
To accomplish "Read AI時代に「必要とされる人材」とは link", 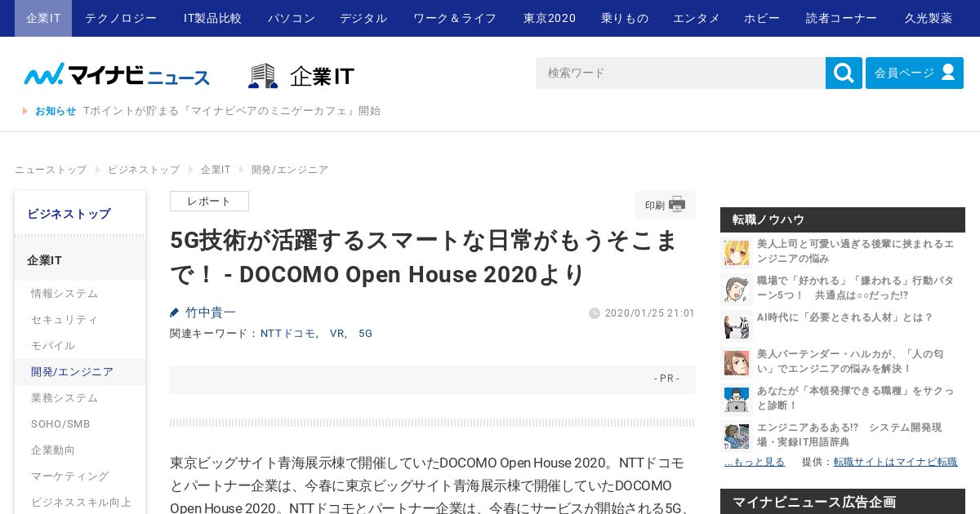I will pos(844,317).
